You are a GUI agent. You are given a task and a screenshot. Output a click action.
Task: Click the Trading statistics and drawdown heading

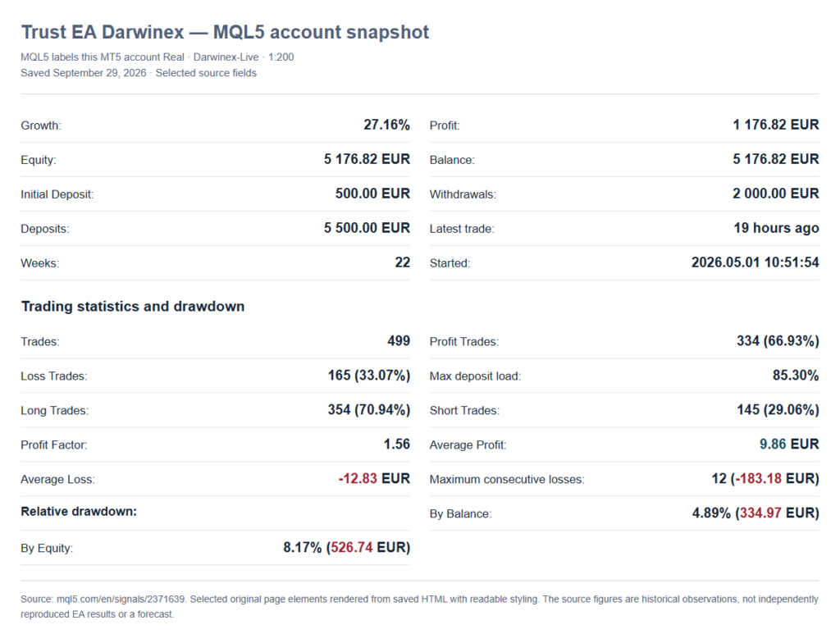coord(133,307)
